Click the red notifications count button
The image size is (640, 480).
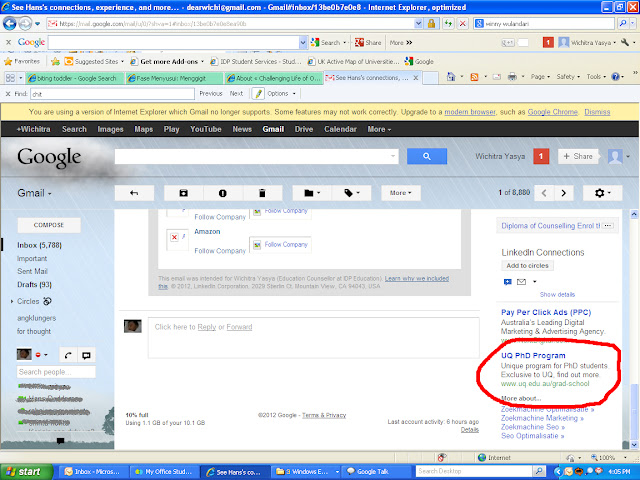tap(541, 156)
